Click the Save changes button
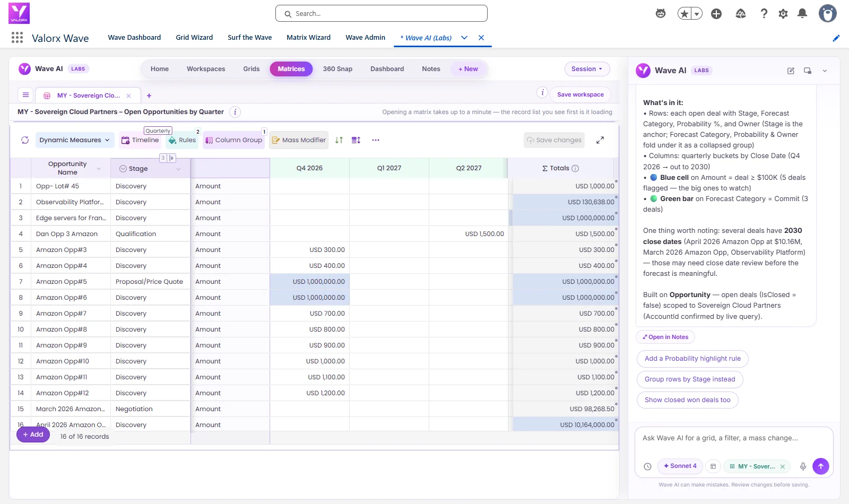849x504 pixels. click(554, 140)
